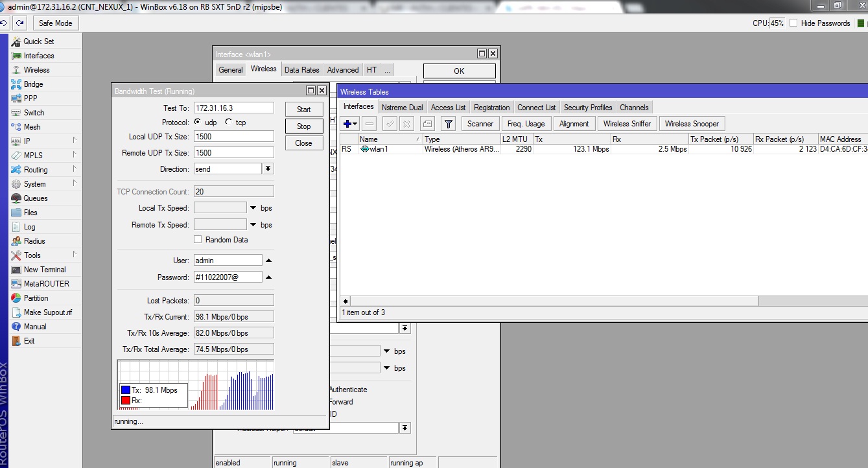Image resolution: width=868 pixels, height=468 pixels.
Task: Click the add (plus) interface icon
Action: coord(348,124)
